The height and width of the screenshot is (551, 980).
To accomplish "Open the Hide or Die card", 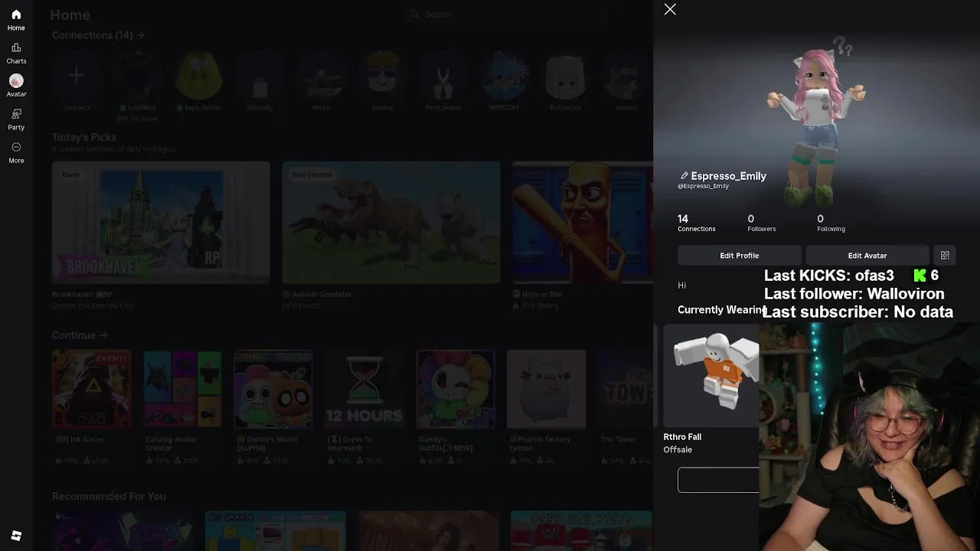I will coord(583,223).
